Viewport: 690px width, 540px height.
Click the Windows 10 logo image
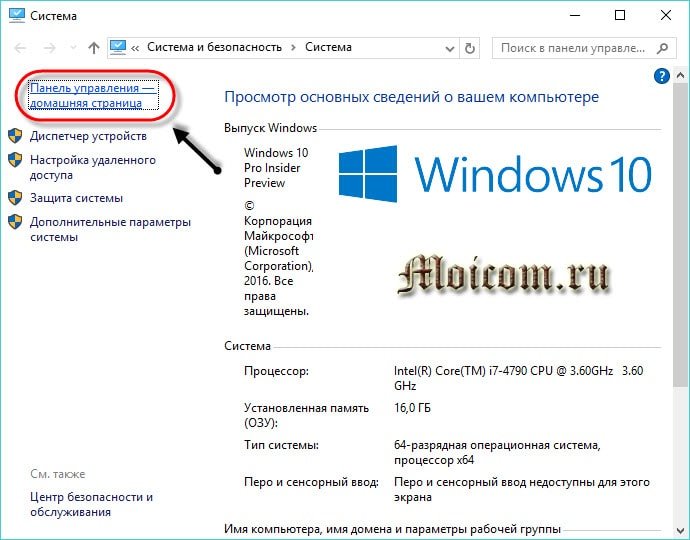[495, 174]
